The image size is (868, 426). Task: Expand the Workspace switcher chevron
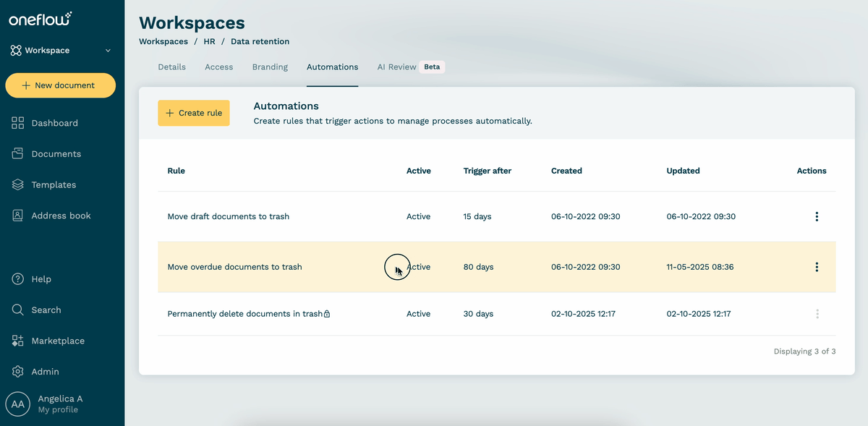[x=108, y=51]
